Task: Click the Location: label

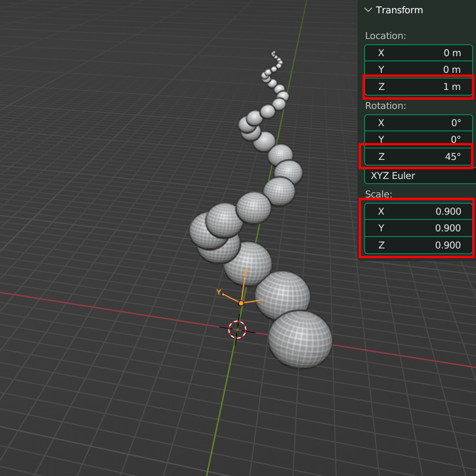Action: click(386, 36)
